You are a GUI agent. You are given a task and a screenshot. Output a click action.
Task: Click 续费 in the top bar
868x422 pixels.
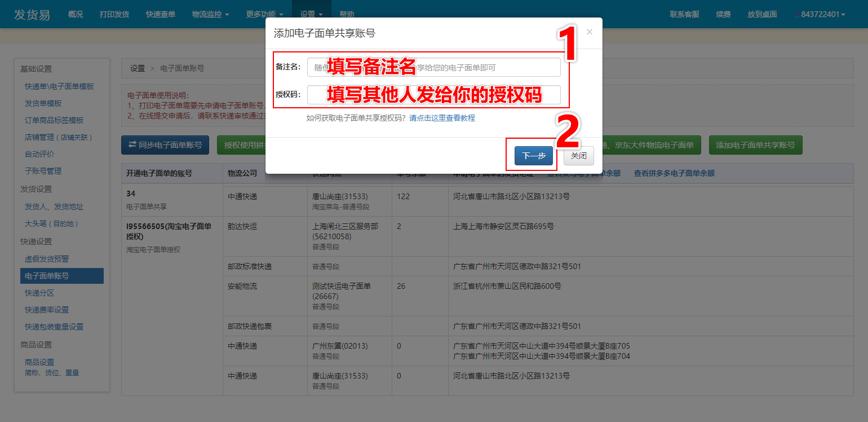click(x=724, y=14)
